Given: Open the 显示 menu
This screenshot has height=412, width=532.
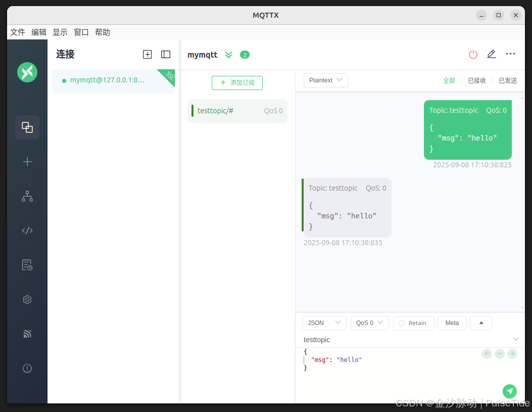Looking at the screenshot, I should click(x=60, y=32).
